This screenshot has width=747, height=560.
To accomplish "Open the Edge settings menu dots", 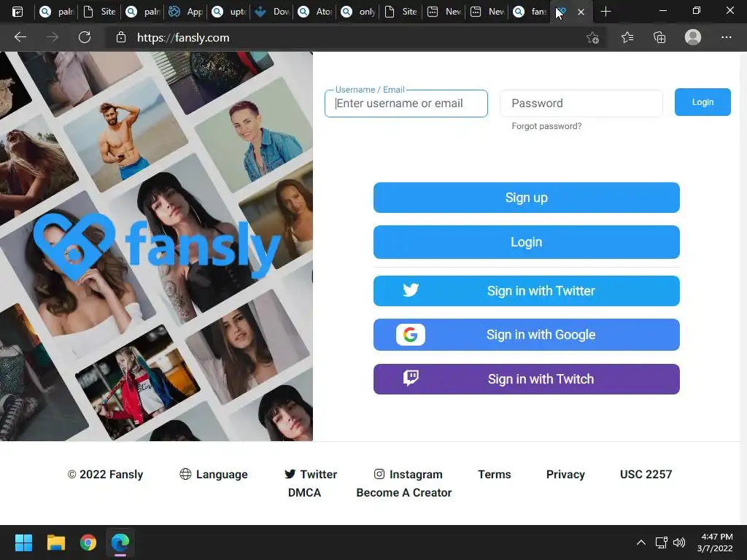I will click(726, 37).
